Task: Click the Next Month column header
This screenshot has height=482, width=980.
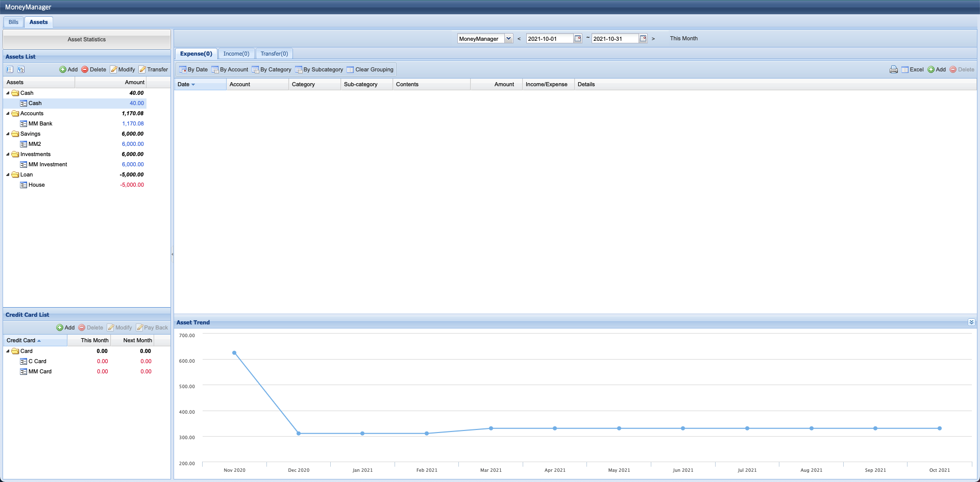Action: [x=132, y=340]
